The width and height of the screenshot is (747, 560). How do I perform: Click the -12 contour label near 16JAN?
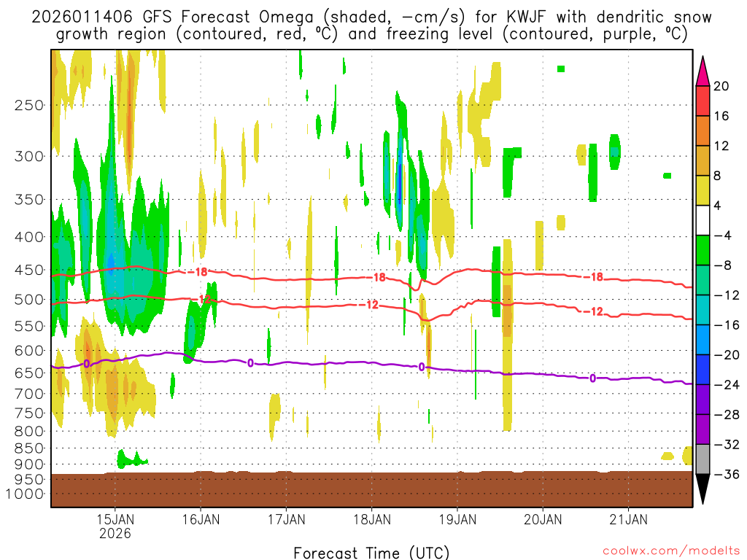[201, 300]
